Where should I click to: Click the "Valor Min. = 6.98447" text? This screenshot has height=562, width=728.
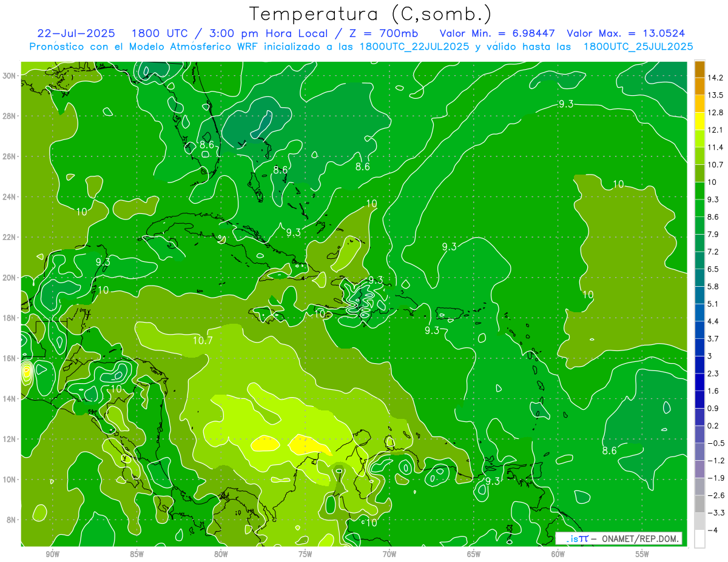point(497,33)
